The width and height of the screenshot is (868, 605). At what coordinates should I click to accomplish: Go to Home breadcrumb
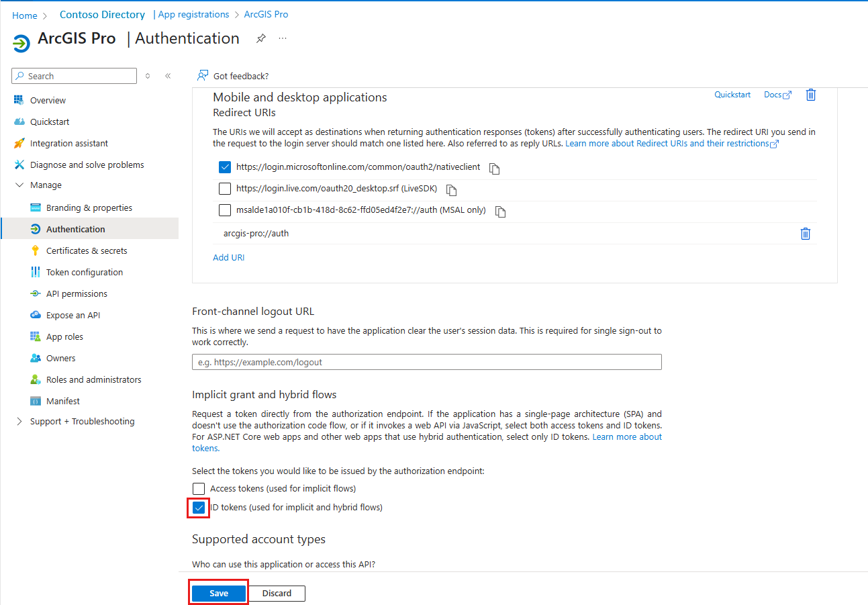tap(25, 15)
